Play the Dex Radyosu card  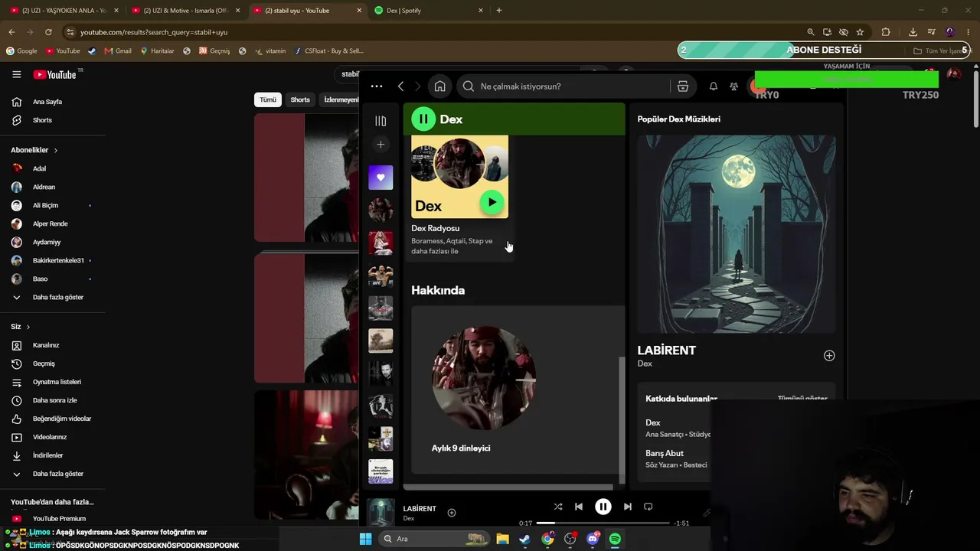[492, 202]
